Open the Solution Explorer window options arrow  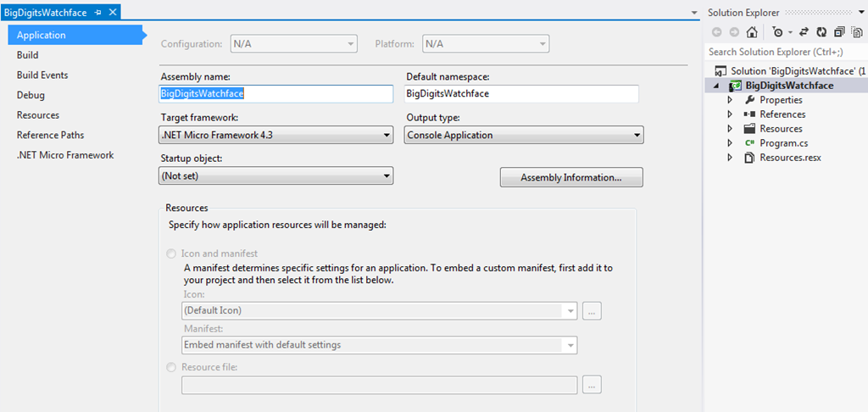pos(860,12)
